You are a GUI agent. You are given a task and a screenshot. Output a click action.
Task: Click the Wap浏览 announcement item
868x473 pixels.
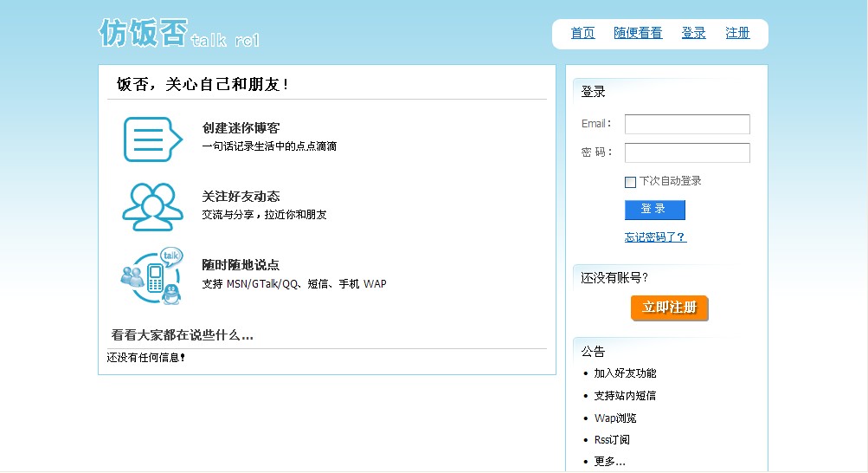tap(615, 418)
